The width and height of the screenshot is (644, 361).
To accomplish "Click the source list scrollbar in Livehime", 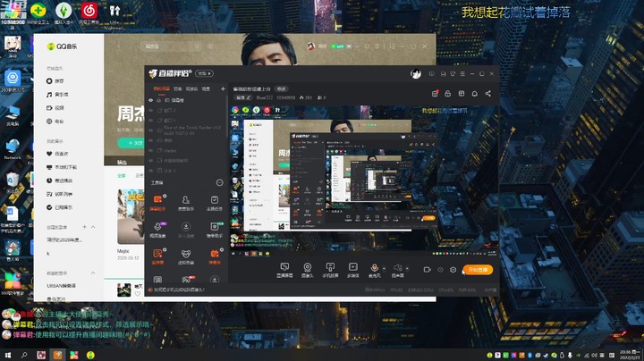I will pyautogui.click(x=226, y=116).
